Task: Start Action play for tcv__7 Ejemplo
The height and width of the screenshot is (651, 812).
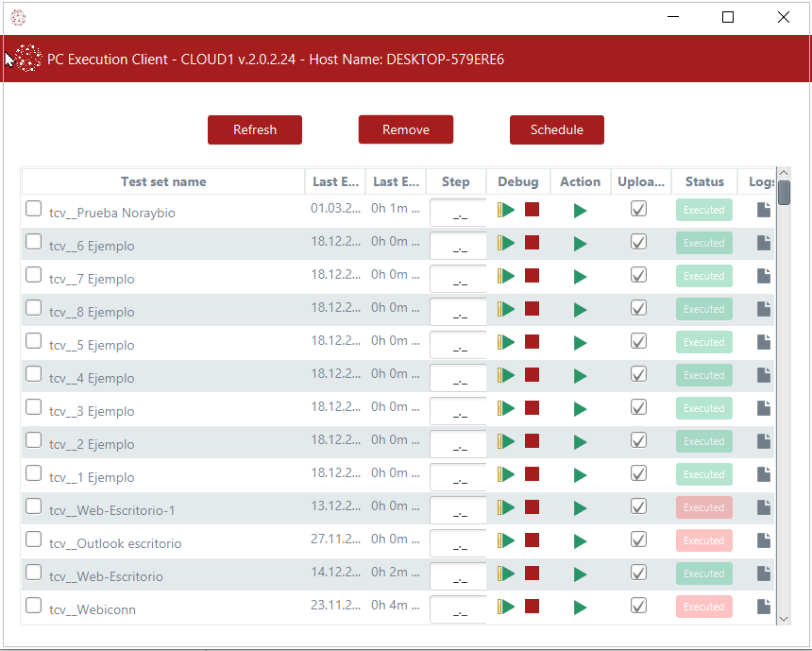Action: [x=580, y=277]
